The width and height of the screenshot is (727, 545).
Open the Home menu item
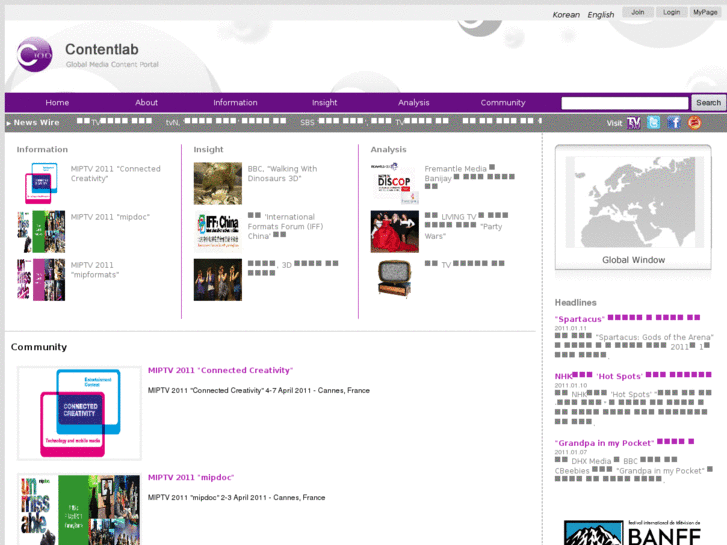pyautogui.click(x=57, y=103)
